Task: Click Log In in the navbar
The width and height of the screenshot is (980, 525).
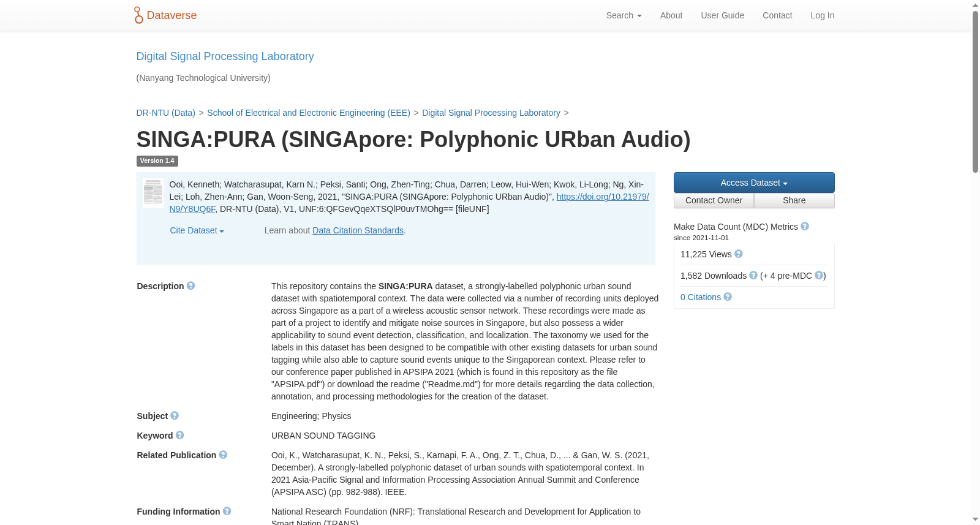Action: (823, 15)
